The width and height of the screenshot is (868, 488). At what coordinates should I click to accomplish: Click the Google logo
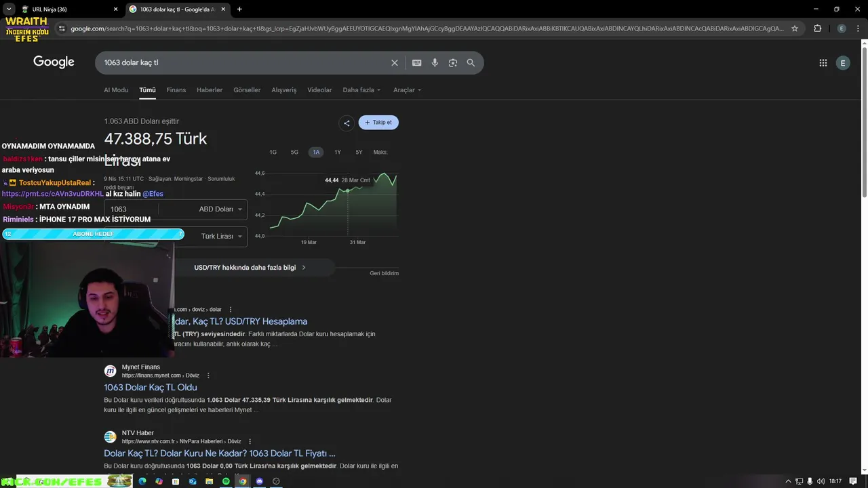coord(54,62)
